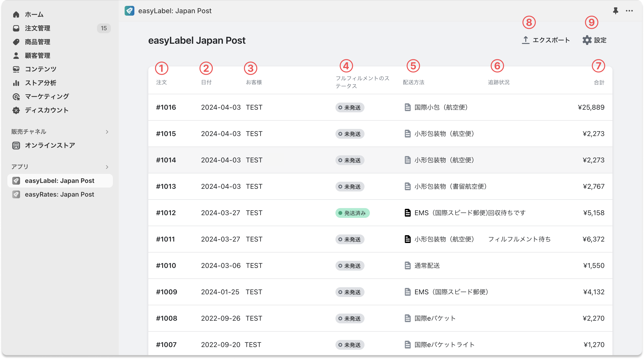Viewport: 644px width, 359px height.
Task: Click the 発送済み status badge
Action: pos(352,213)
